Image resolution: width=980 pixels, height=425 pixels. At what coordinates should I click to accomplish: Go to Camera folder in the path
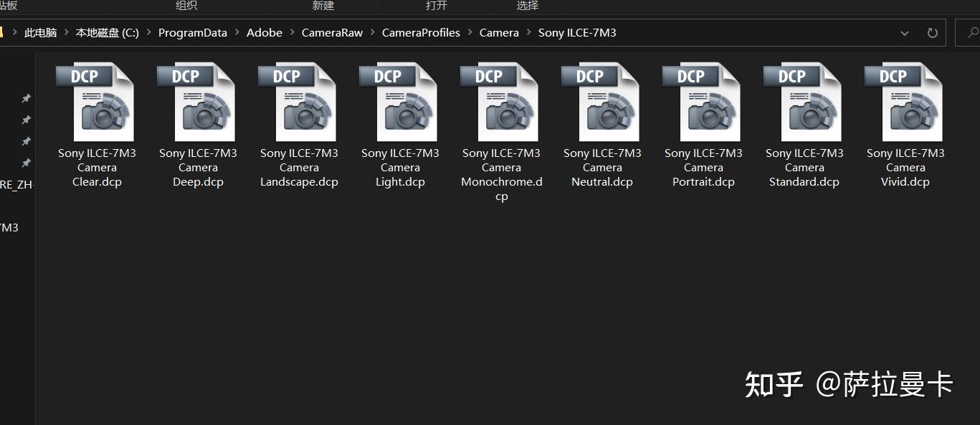[x=499, y=33]
